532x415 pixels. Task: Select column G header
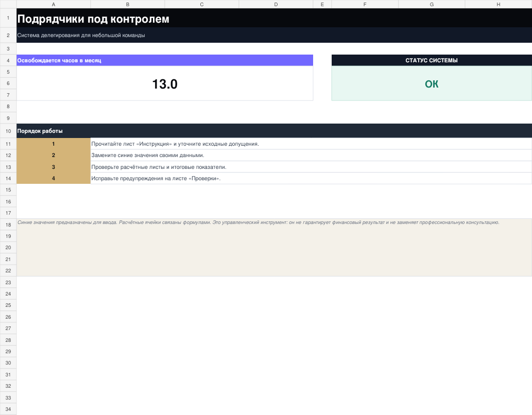432,4
